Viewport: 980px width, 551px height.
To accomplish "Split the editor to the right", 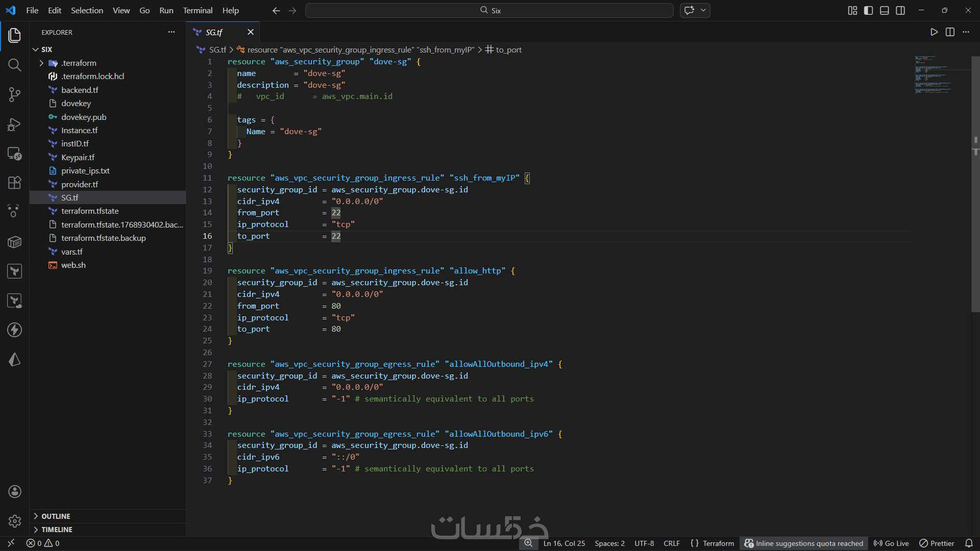I will click(x=950, y=32).
